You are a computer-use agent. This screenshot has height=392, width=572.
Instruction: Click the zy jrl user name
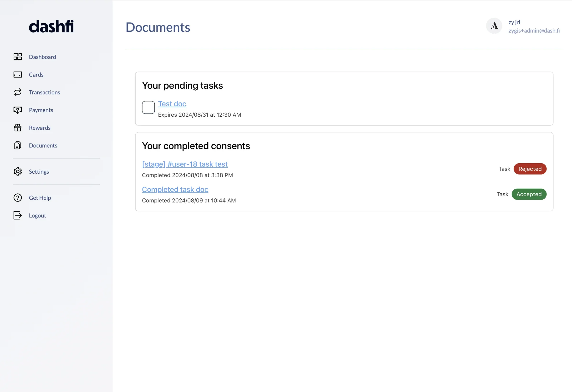514,22
